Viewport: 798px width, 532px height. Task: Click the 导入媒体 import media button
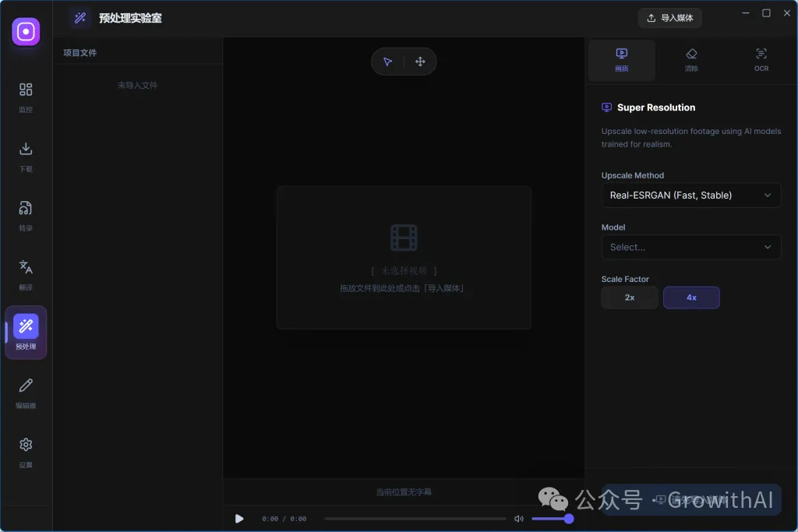pyautogui.click(x=669, y=18)
